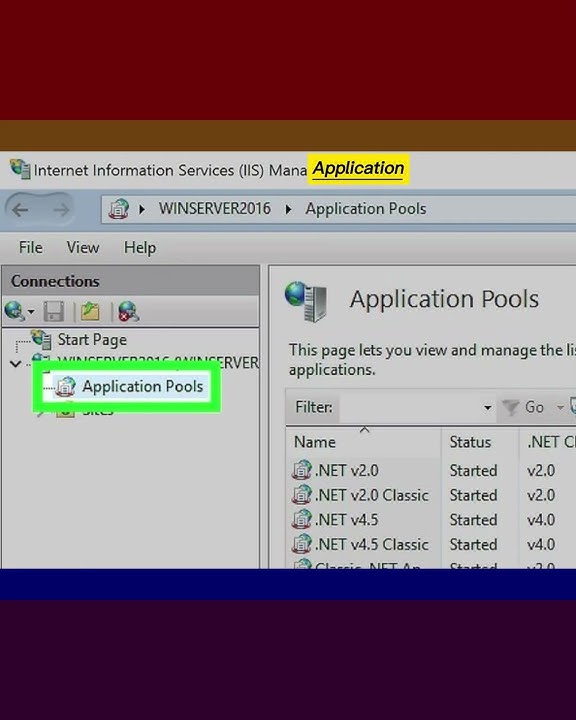Click v2.0 CLR value of .NET v2.0
The image size is (576, 720).
[x=541, y=471]
